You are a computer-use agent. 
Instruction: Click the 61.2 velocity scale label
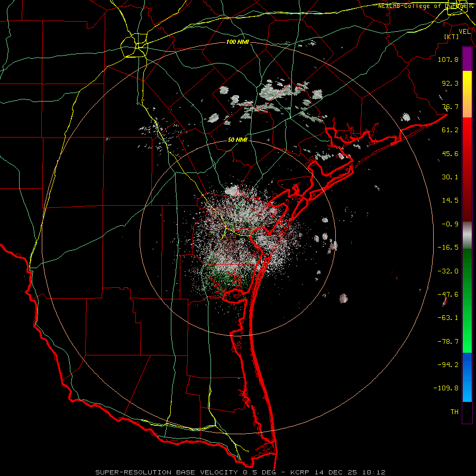pyautogui.click(x=450, y=130)
